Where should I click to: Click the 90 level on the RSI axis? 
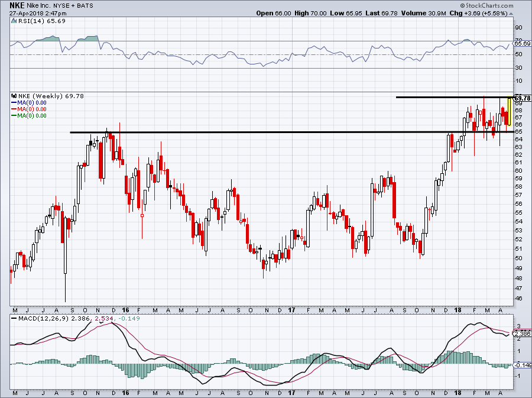pos(518,28)
